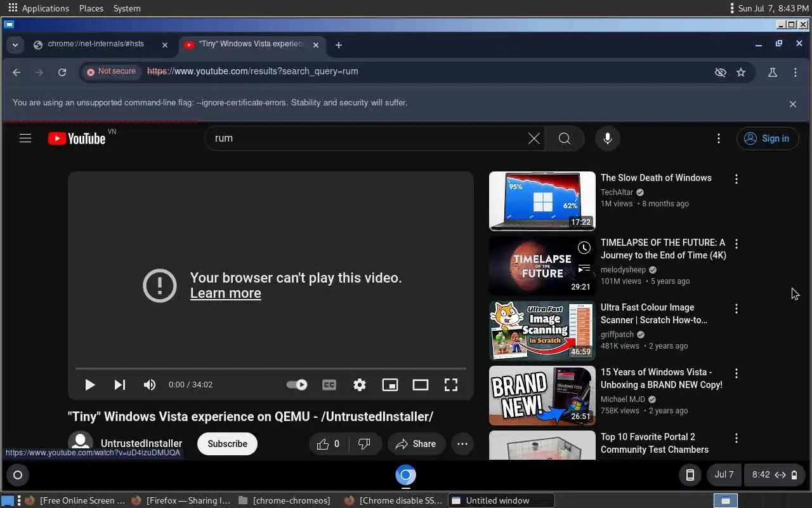Open the Chrome three-dot menu
812x508 pixels.
(796, 72)
